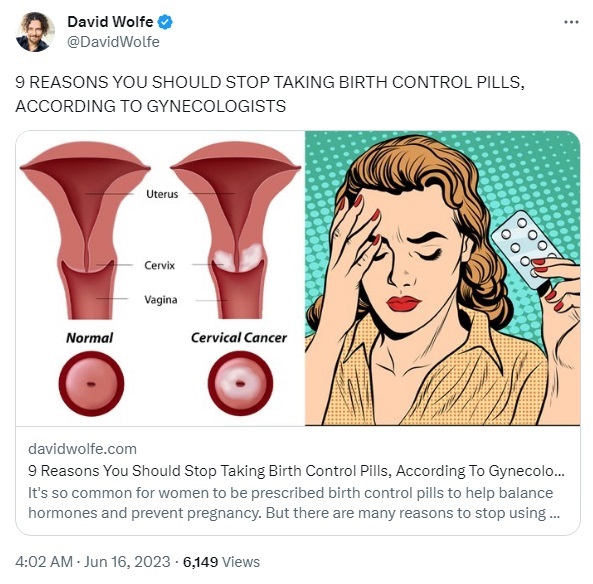
Task: Click the David Wolfe display name
Action: [x=110, y=22]
